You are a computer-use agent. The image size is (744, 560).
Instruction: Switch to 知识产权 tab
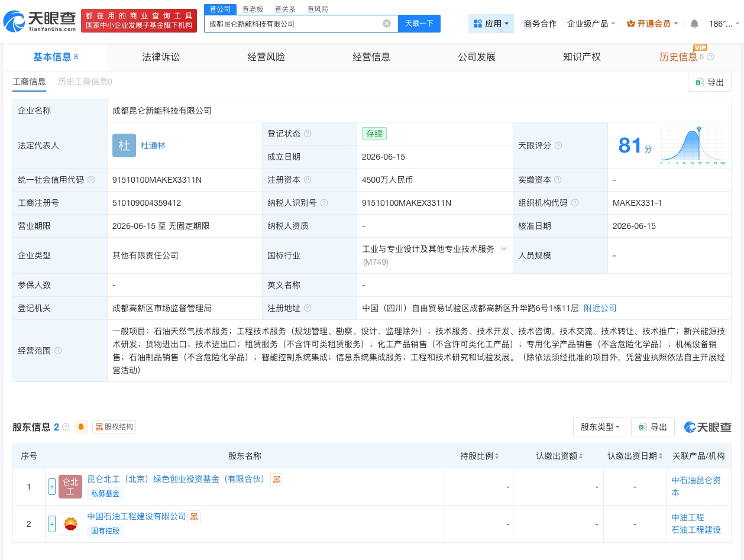point(582,57)
